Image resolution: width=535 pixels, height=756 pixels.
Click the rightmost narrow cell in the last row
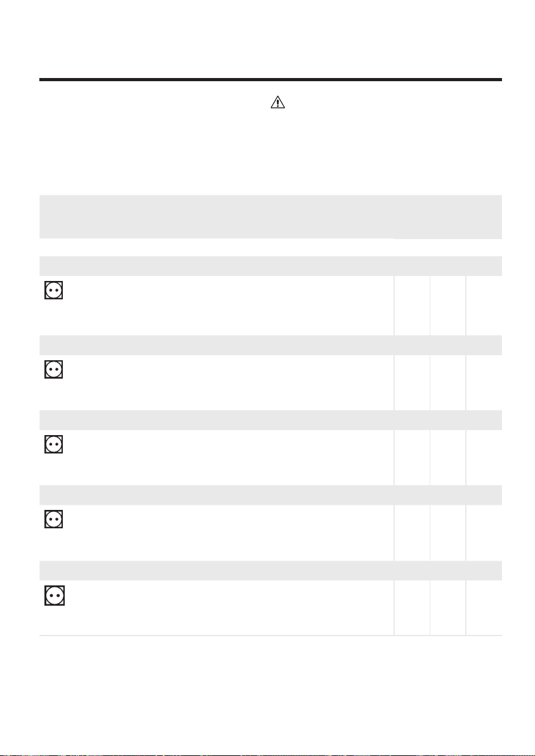(484, 608)
